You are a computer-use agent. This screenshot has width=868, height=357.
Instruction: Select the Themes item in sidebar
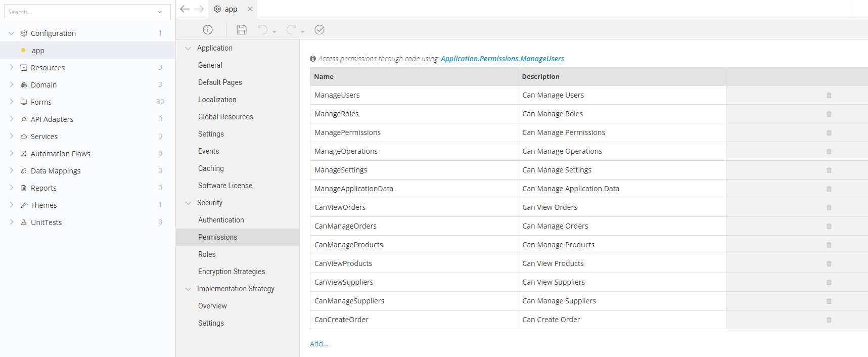coord(44,205)
